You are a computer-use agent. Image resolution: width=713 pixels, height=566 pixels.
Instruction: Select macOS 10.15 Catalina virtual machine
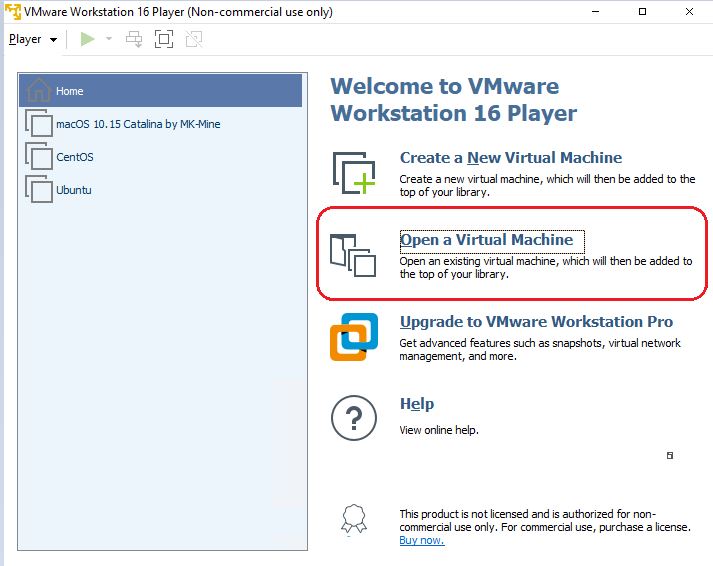(138, 124)
